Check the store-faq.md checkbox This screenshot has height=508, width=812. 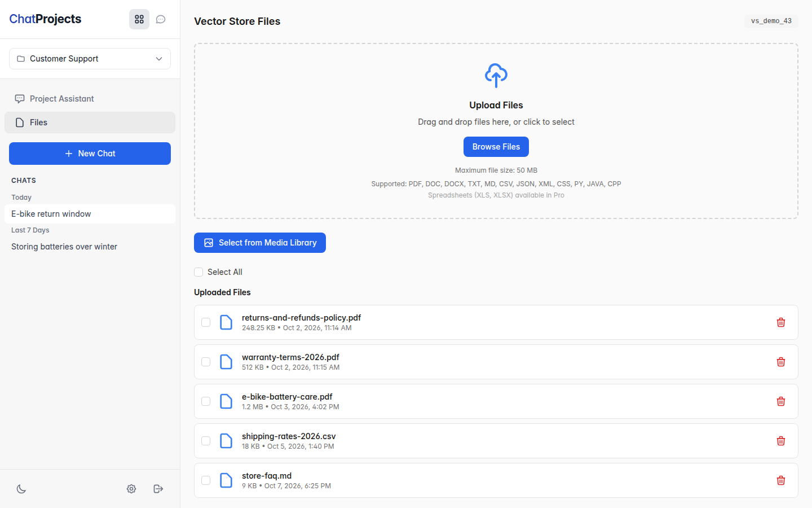pos(206,480)
